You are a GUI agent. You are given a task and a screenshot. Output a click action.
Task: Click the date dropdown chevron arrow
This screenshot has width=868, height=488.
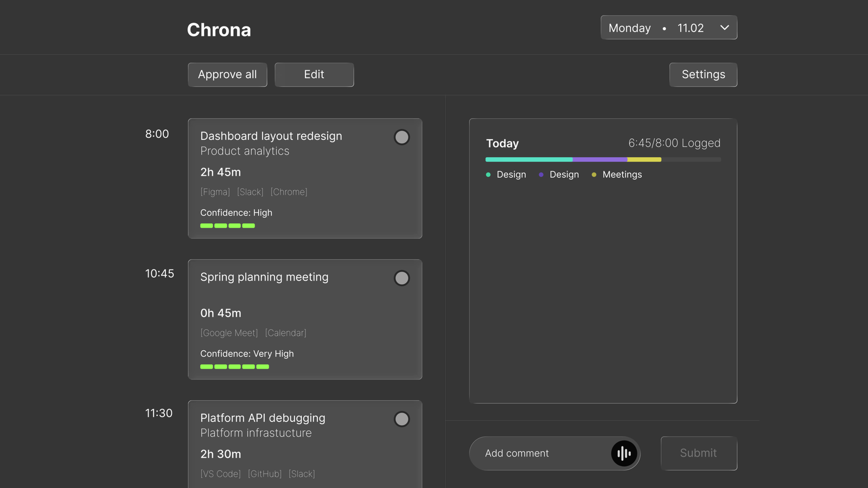point(724,28)
